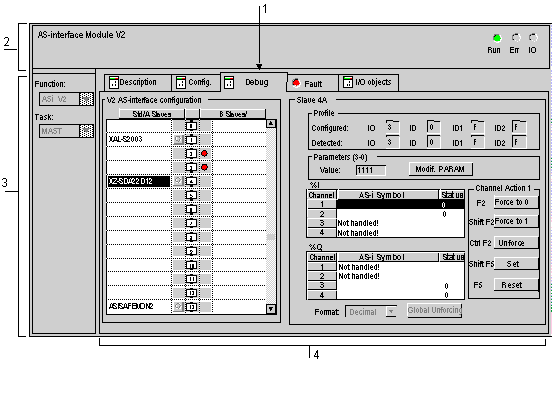The image size is (552, 396).
Task: Click the Detected ID2 profile field
Action: point(519,142)
